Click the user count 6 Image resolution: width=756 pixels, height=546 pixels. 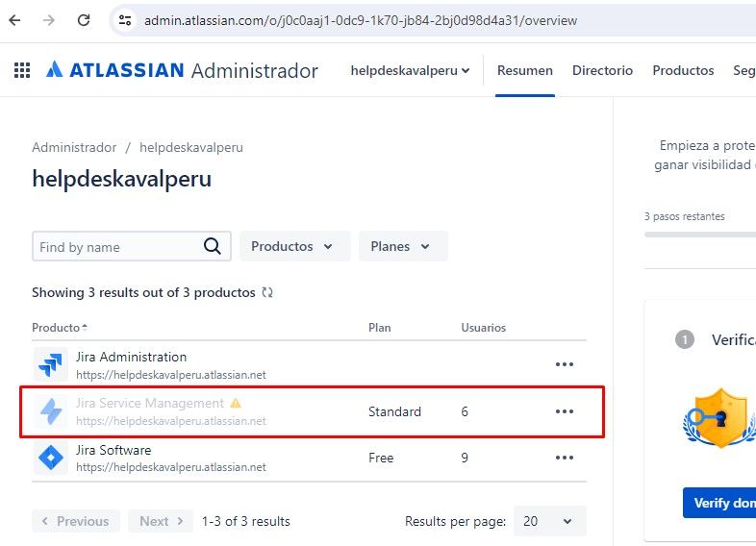465,411
